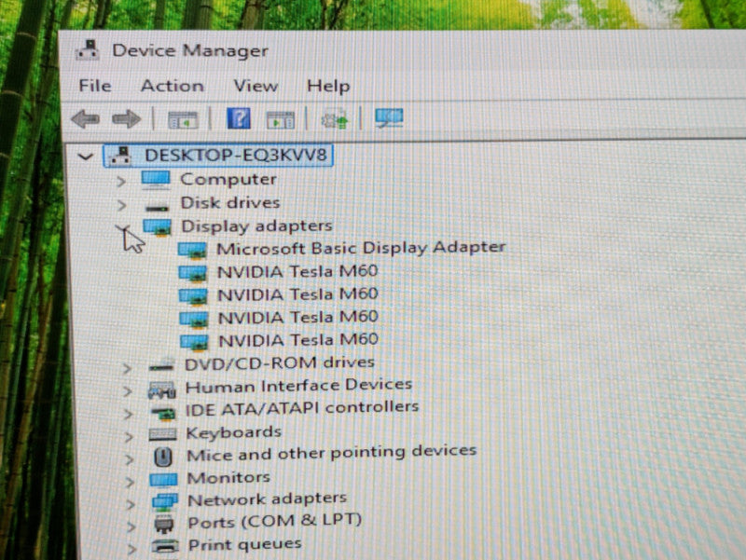Select Microsoft Basic Display Adapter
The height and width of the screenshot is (560, 746).
point(361,248)
